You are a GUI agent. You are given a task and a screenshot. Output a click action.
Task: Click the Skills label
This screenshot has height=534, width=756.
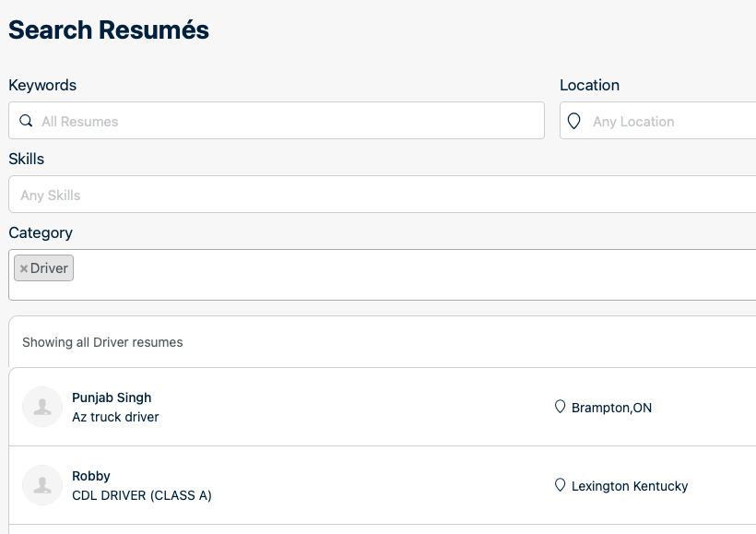(x=27, y=159)
